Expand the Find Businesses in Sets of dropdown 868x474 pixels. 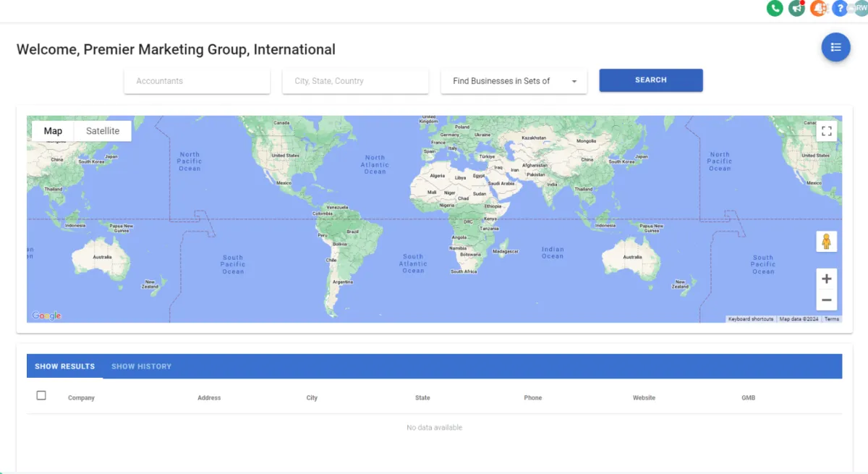point(514,81)
